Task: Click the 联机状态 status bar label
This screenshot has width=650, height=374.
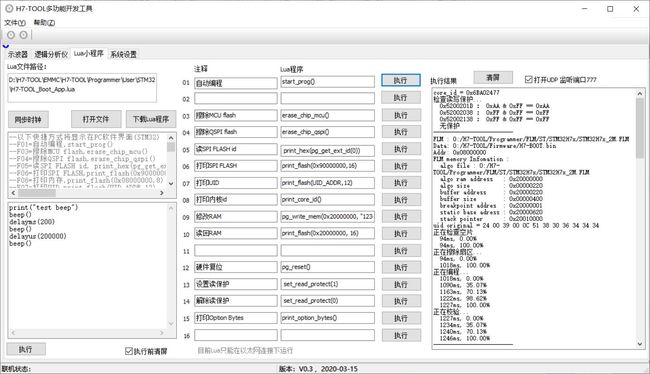Action: click(16, 369)
